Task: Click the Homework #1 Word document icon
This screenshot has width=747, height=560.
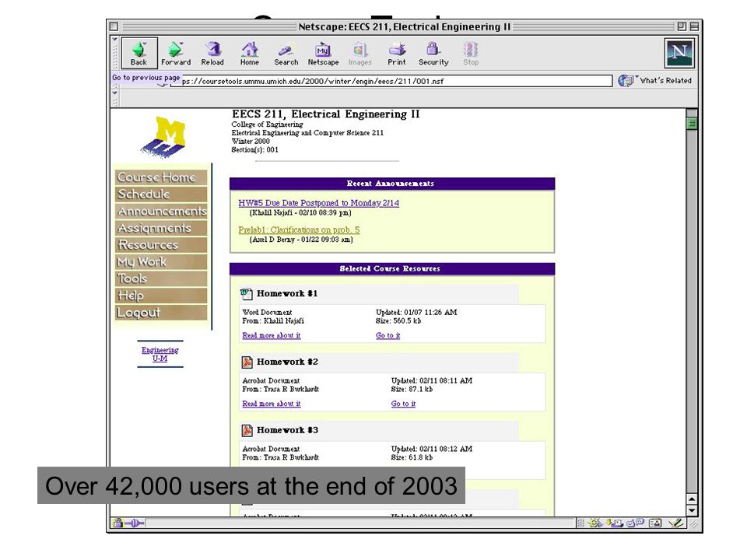Action: click(x=247, y=294)
